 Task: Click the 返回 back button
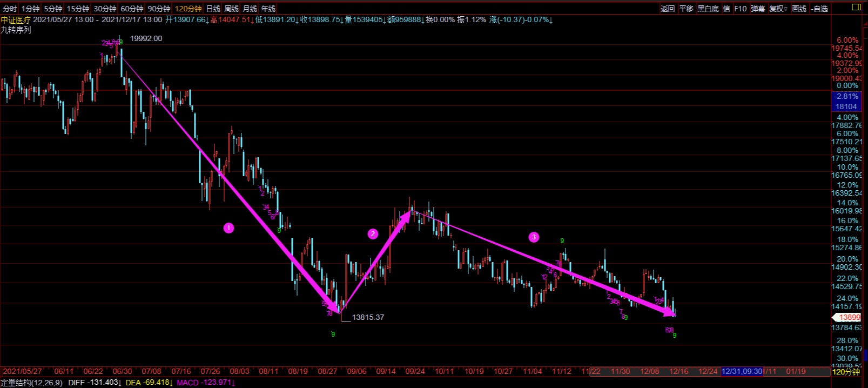668,9
